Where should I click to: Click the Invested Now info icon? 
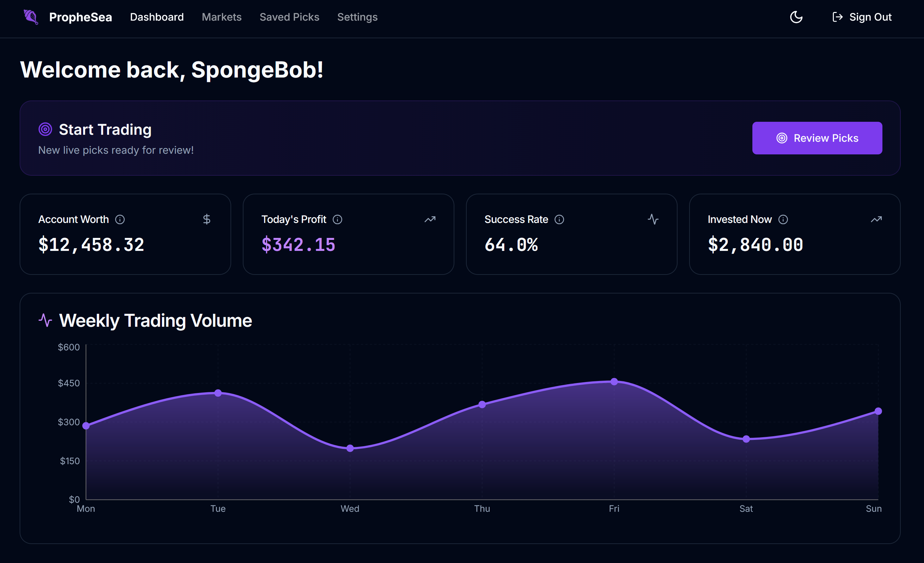pos(783,219)
